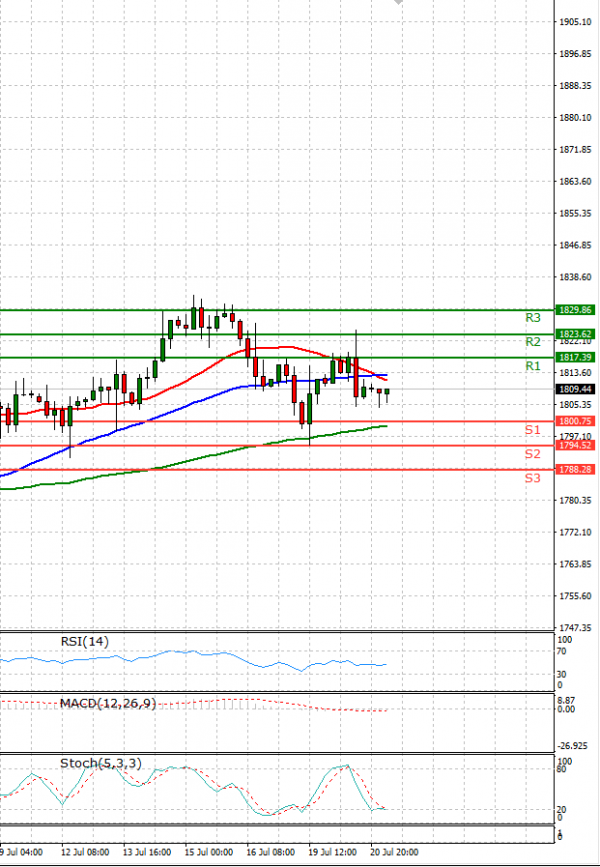Click the R3 resistance label
The image size is (600, 867).
tap(533, 318)
